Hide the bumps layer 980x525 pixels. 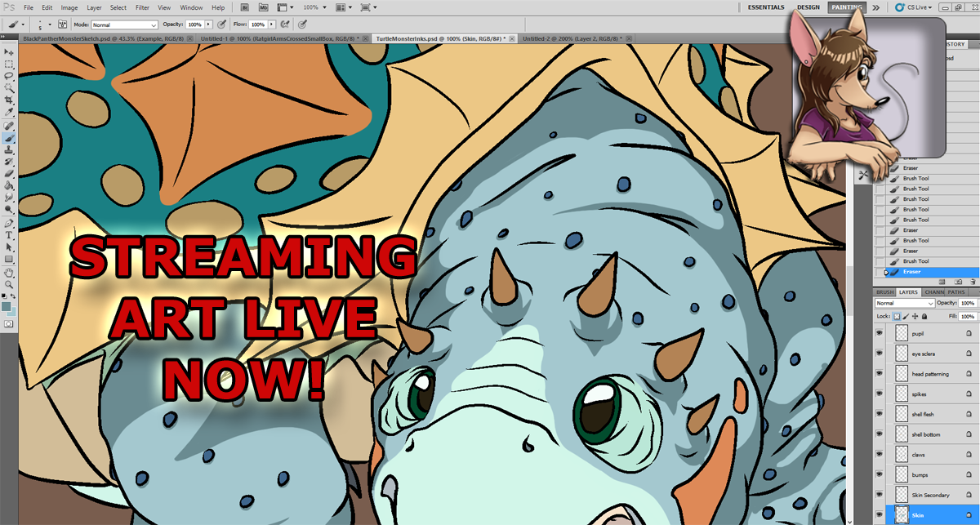coord(880,474)
